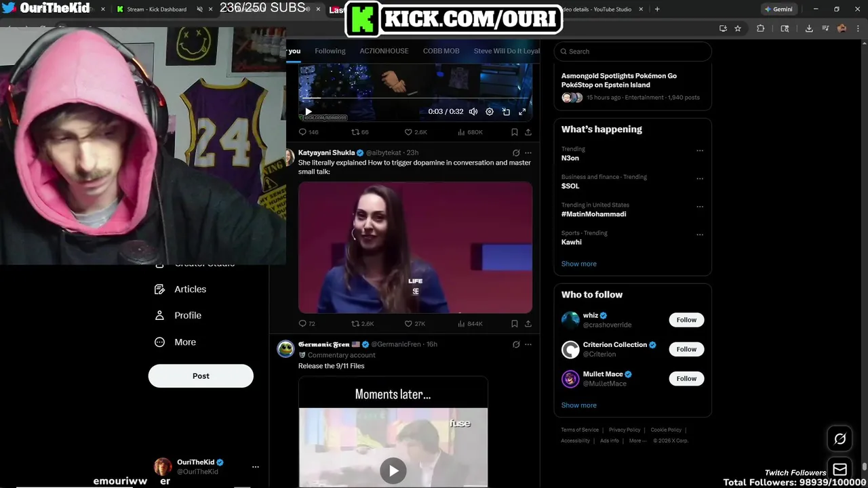Open the more options for the #MatinMohammadi trend
The height and width of the screenshot is (488, 868).
700,207
